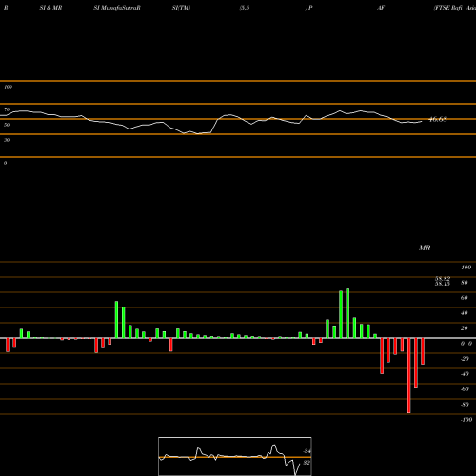Click the 60 label on the MR axis
Image resolution: width=476 pixels, height=476 pixels.
[465, 298]
